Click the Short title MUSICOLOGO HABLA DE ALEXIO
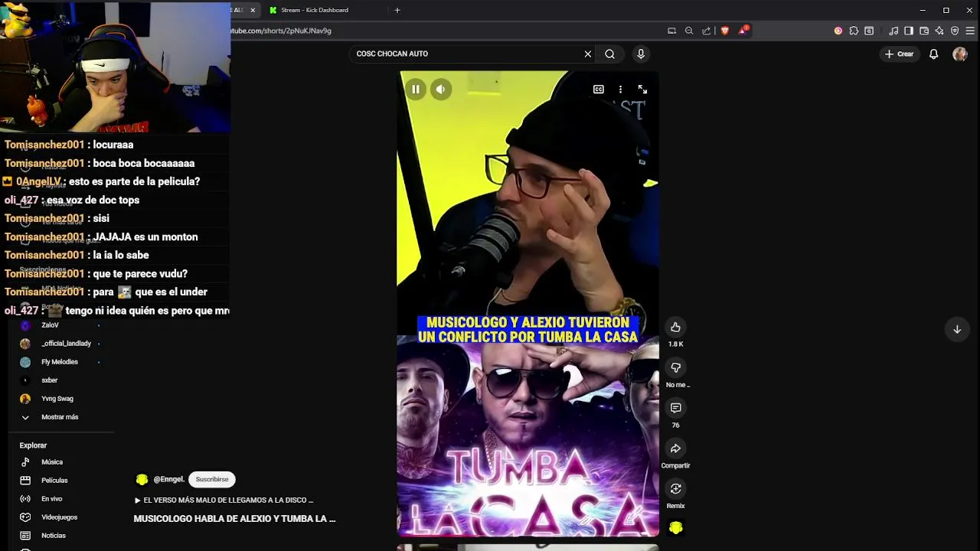The width and height of the screenshot is (980, 551). point(234,518)
